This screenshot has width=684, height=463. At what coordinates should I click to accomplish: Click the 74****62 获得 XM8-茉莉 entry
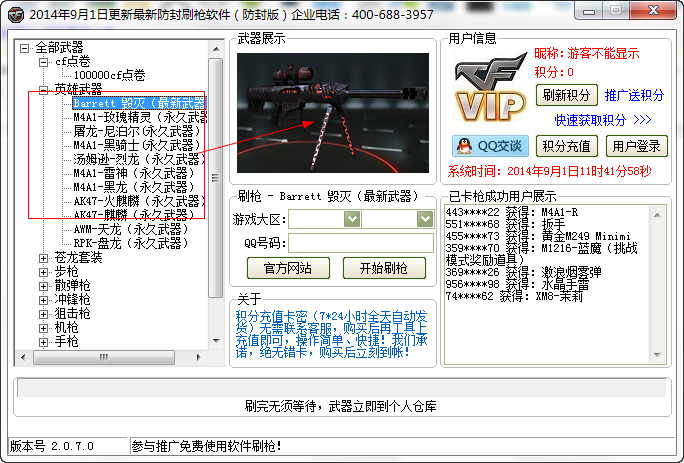click(514, 297)
